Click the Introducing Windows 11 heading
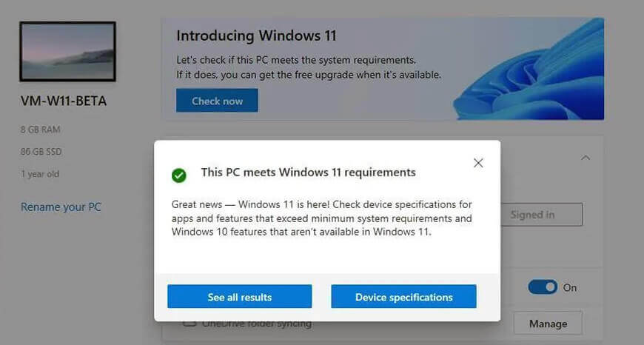Viewport: 644px width, 345px height. tap(256, 36)
